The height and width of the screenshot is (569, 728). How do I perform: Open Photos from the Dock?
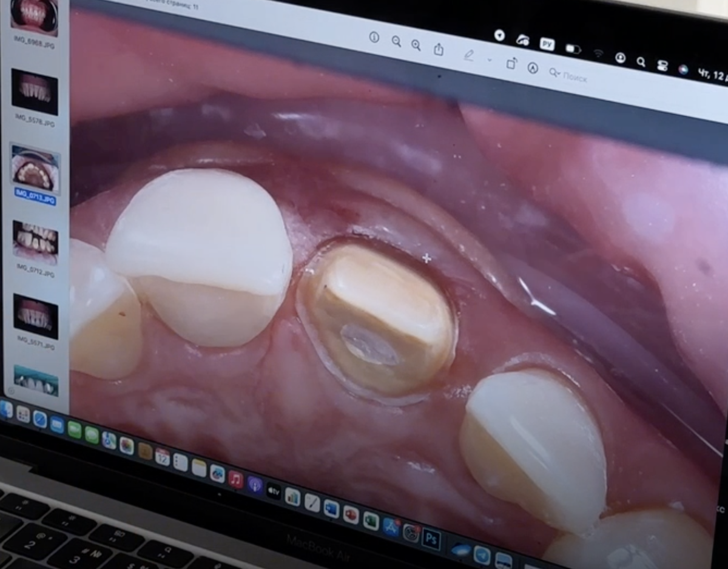pos(127,445)
